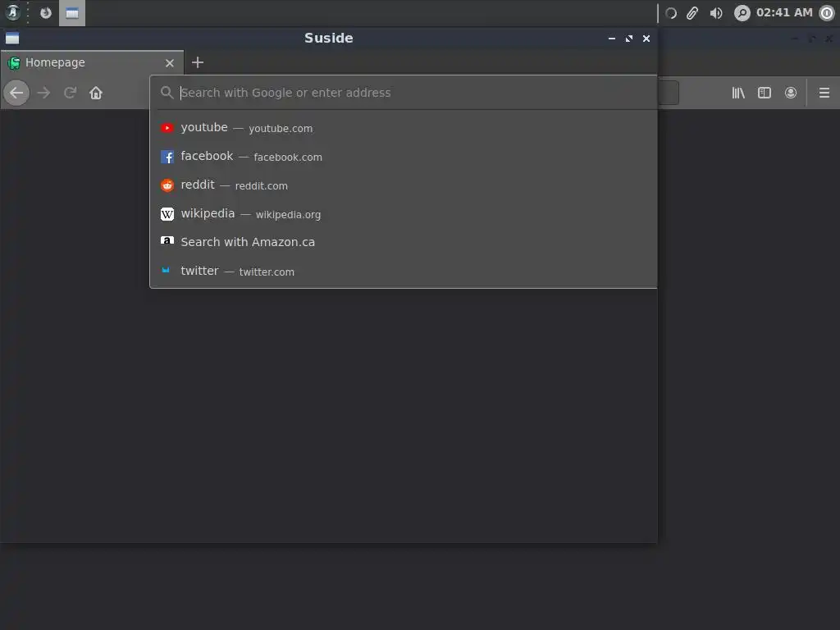The image size is (840, 630).
Task: Click the Suside window title text
Action: pos(329,38)
